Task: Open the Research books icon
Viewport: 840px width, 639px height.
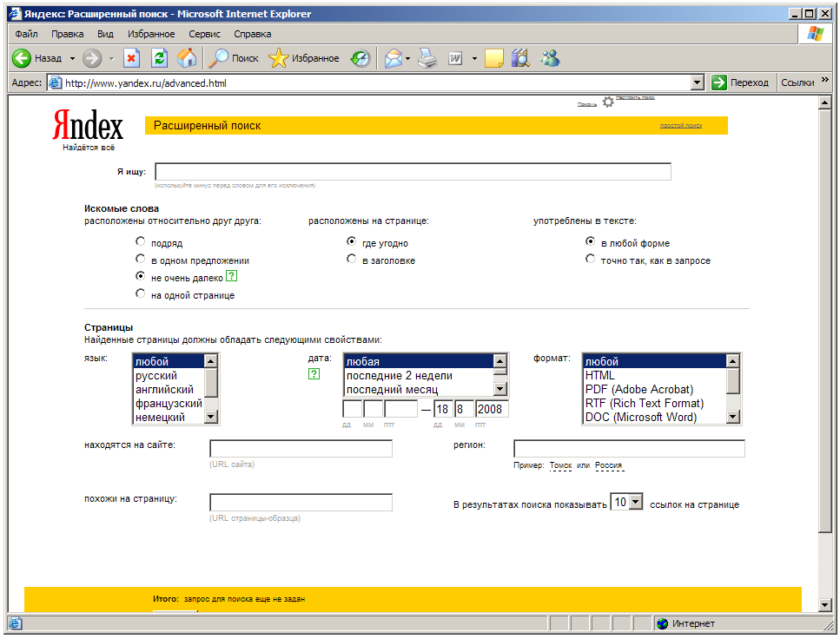Action: click(x=520, y=58)
